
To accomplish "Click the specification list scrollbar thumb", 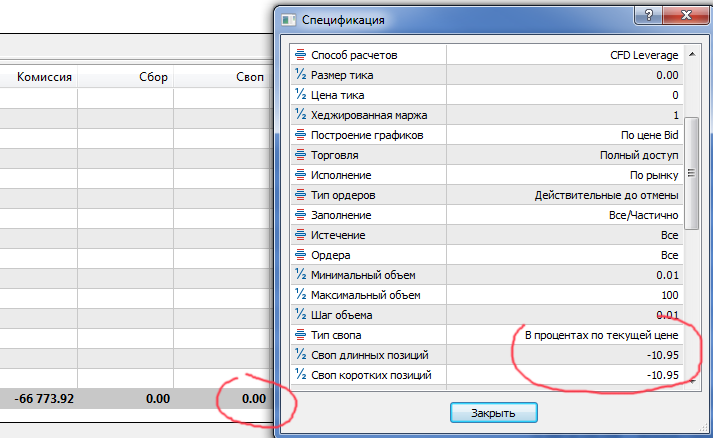I will tap(692, 173).
